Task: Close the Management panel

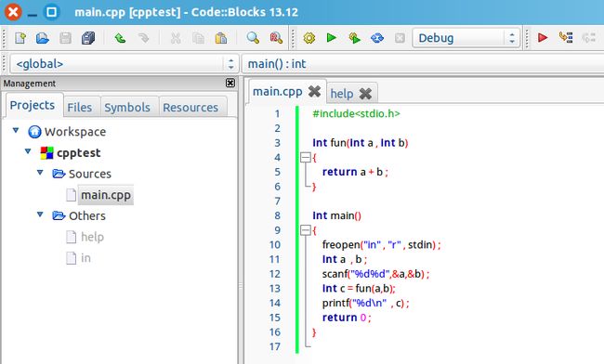Action: tap(230, 83)
